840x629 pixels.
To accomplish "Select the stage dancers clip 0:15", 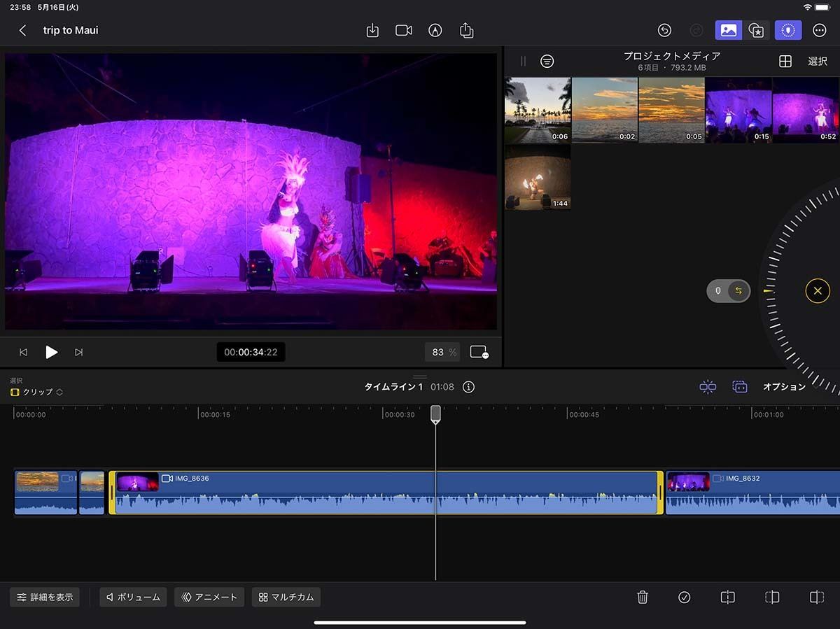I will click(x=738, y=110).
